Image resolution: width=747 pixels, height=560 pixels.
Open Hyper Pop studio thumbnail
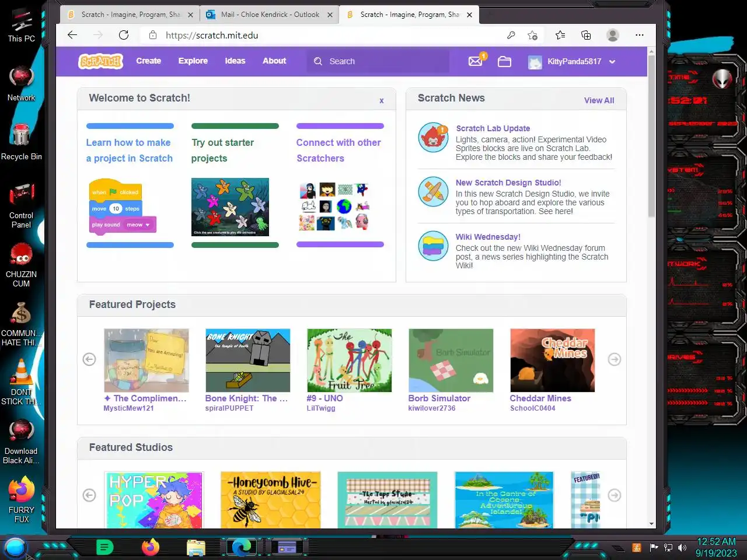click(154, 500)
